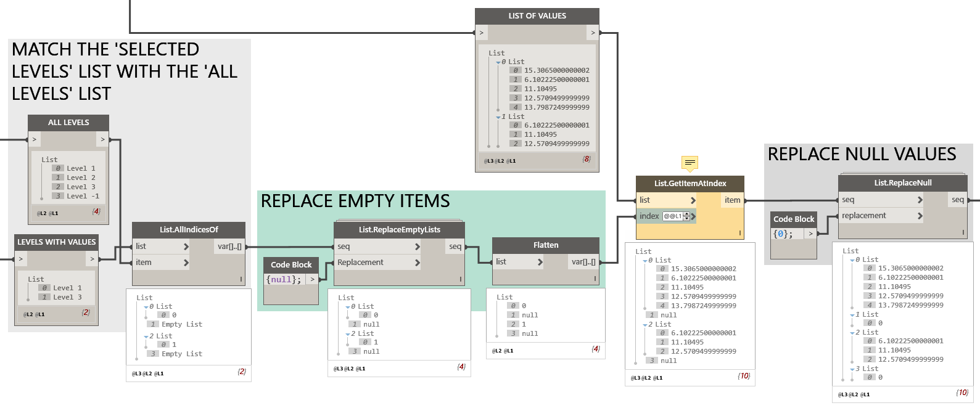This screenshot has width=980, height=408.
Task: Select the List.ReplaceNull node header
Action: pos(903,182)
